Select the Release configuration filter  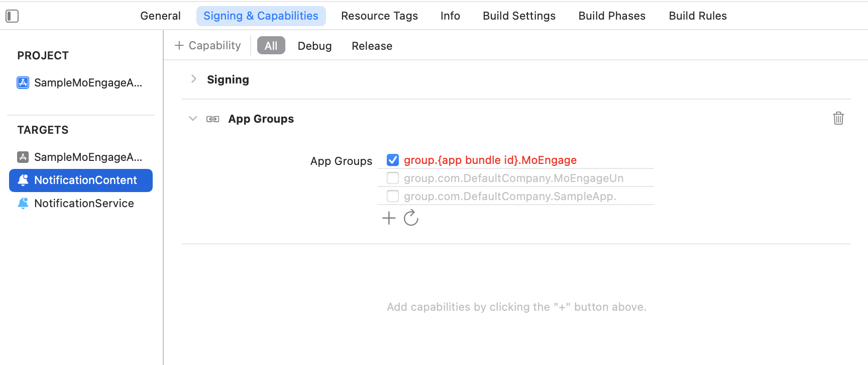(x=372, y=46)
